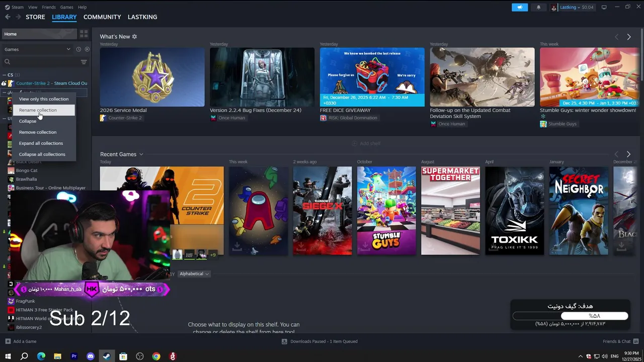Open Google Chrome from taskbar
Image resolution: width=644 pixels, height=362 pixels.
tap(156, 356)
